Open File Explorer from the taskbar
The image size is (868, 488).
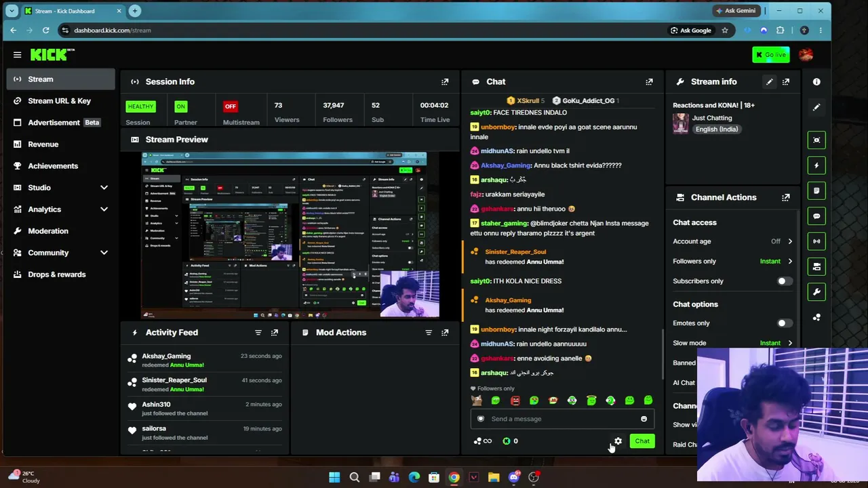[x=494, y=477]
